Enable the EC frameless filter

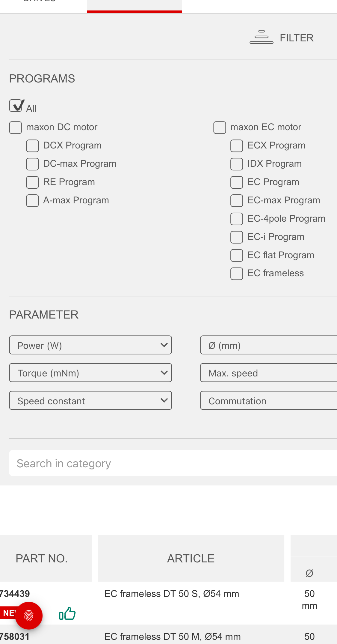pos(237,274)
